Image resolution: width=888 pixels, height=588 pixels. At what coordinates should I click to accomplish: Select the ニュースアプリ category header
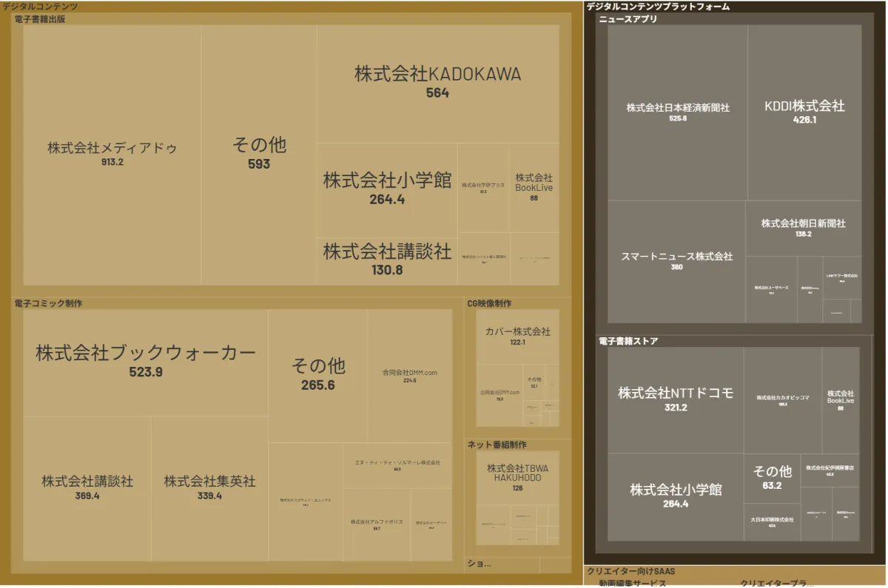pyautogui.click(x=628, y=19)
